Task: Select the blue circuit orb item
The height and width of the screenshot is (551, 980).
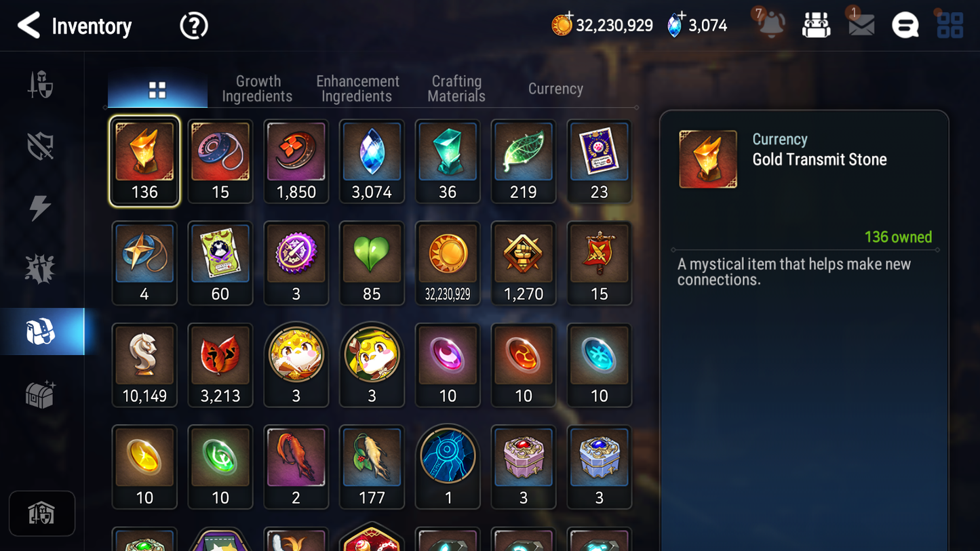Action: pyautogui.click(x=448, y=466)
